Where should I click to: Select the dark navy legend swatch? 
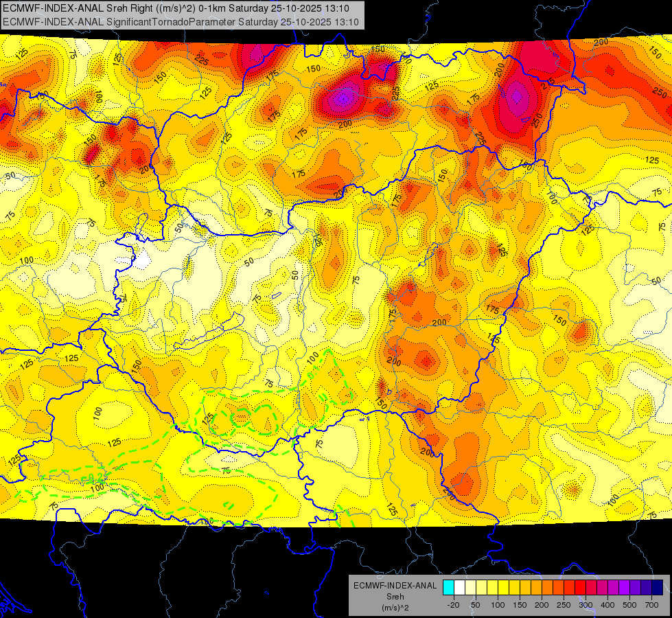coord(658,587)
